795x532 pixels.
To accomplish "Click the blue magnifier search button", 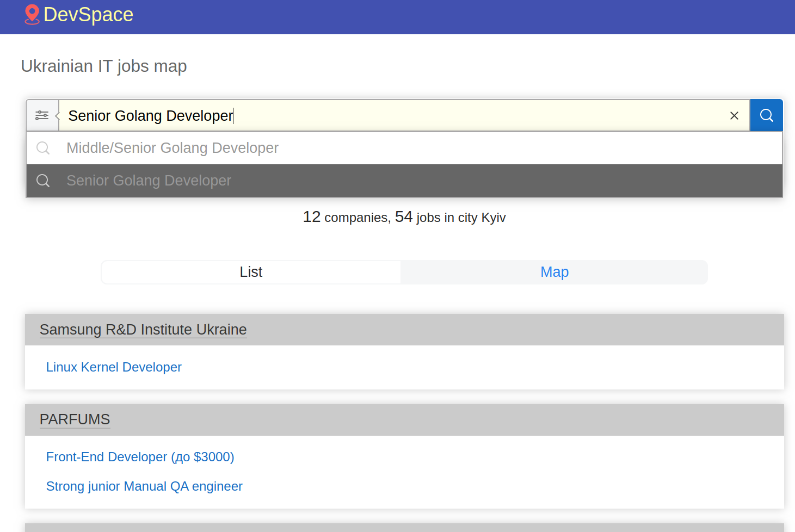I will pos(766,115).
